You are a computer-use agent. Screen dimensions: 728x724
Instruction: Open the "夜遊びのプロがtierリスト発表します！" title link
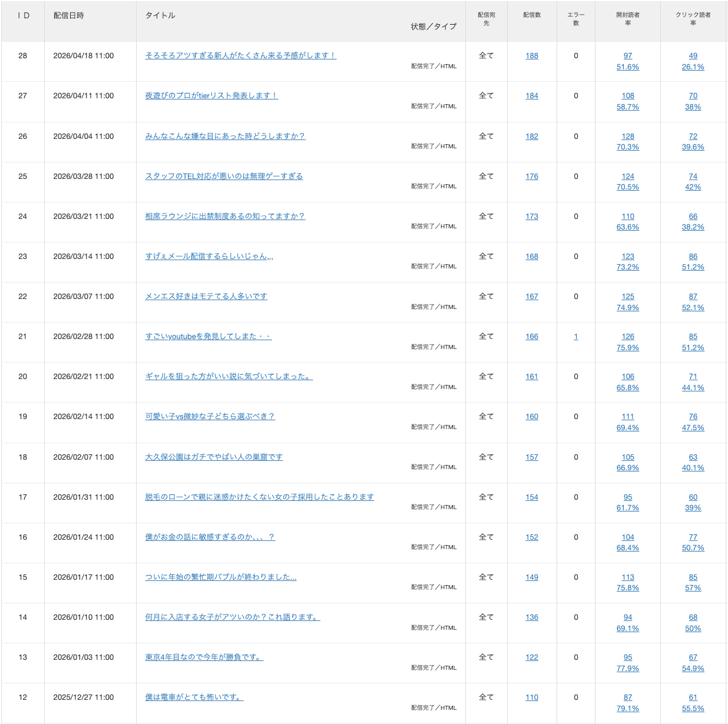coord(211,95)
